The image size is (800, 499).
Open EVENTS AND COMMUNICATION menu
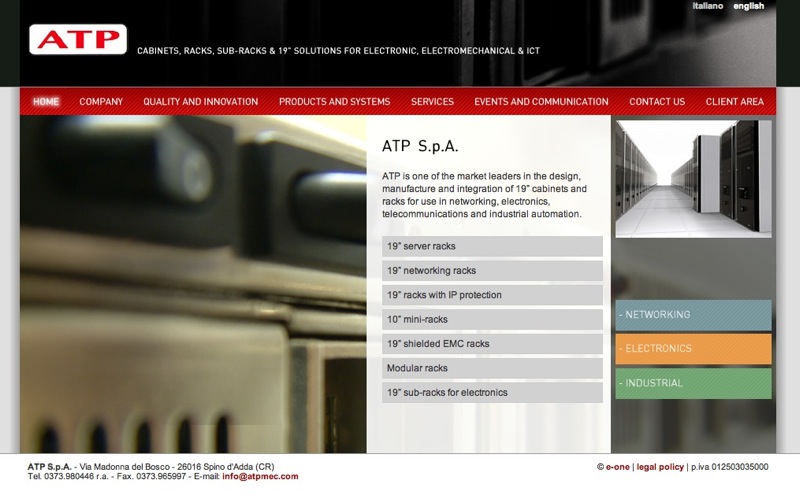[541, 102]
